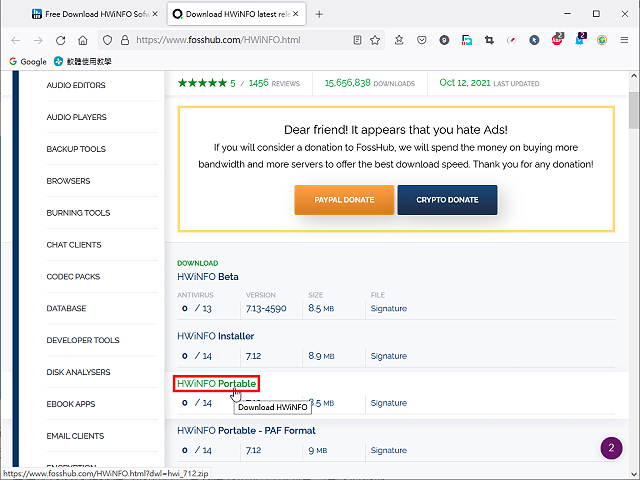Click the ad blocker extension icon
This screenshot has width=642, height=482.
(x=557, y=39)
